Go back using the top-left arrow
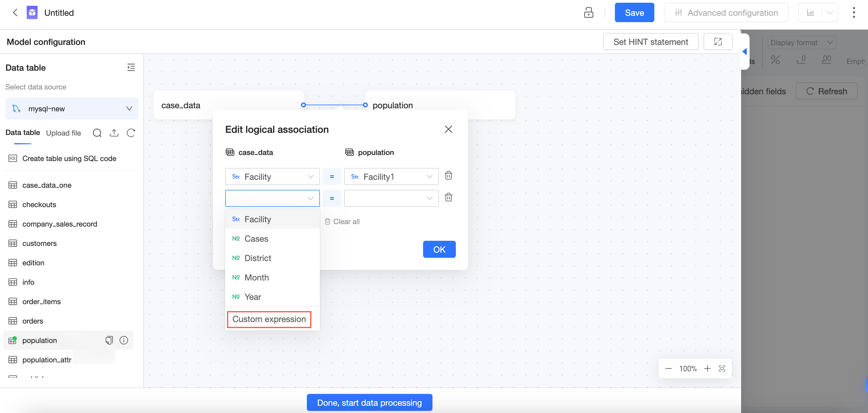The height and width of the screenshot is (413, 868). (15, 13)
